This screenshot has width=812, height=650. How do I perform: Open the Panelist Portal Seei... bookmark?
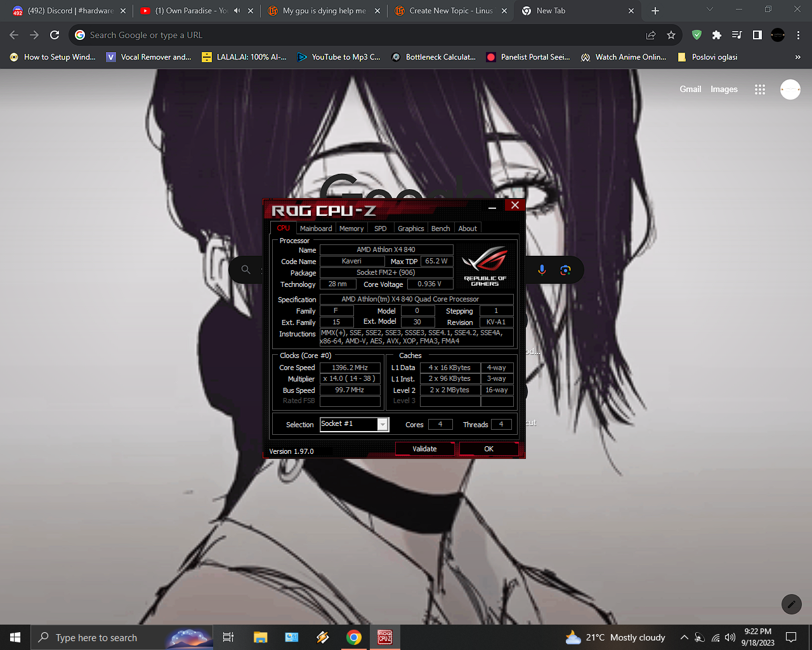click(528, 57)
